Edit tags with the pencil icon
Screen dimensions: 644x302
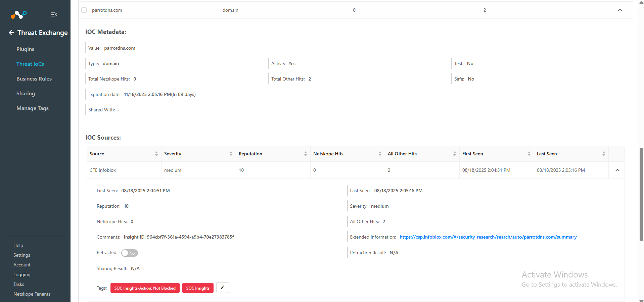(222, 288)
